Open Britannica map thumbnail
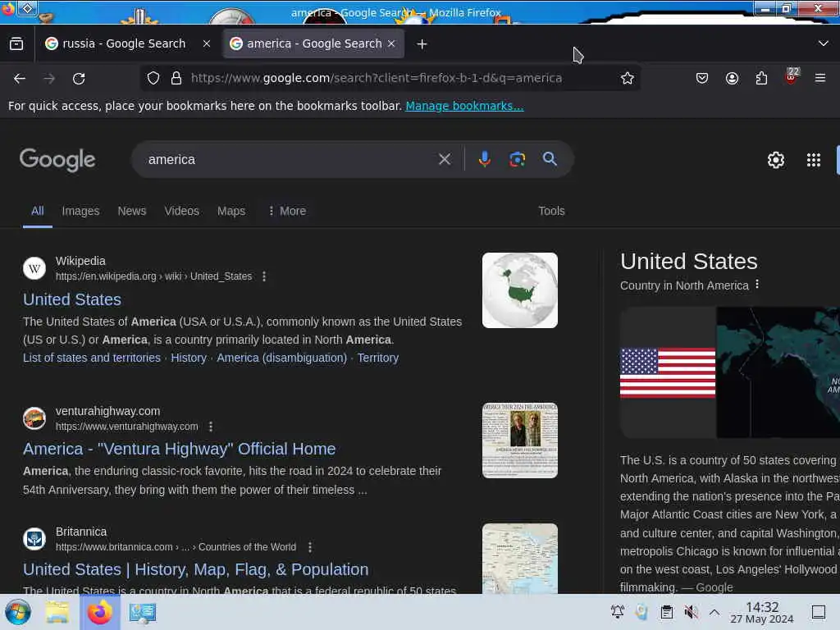Screen dimensions: 840x630 point(519,558)
